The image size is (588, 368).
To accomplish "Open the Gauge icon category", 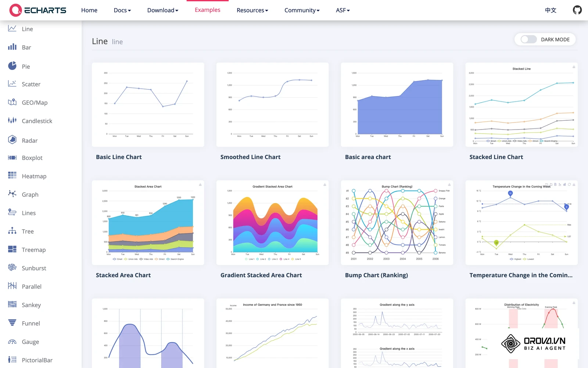I will [x=12, y=342].
